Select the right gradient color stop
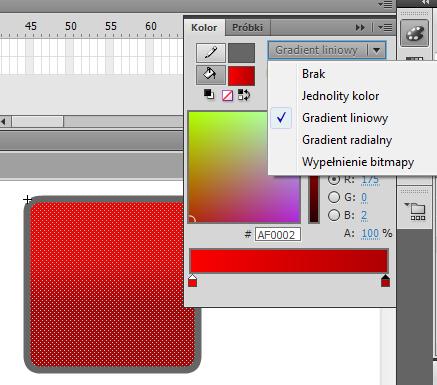 (385, 281)
